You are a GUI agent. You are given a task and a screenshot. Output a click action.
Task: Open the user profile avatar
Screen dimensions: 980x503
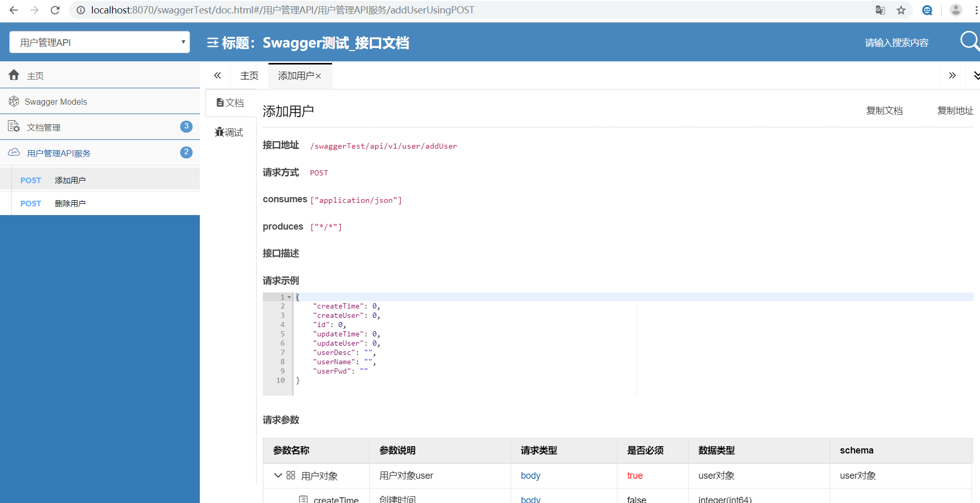point(956,10)
